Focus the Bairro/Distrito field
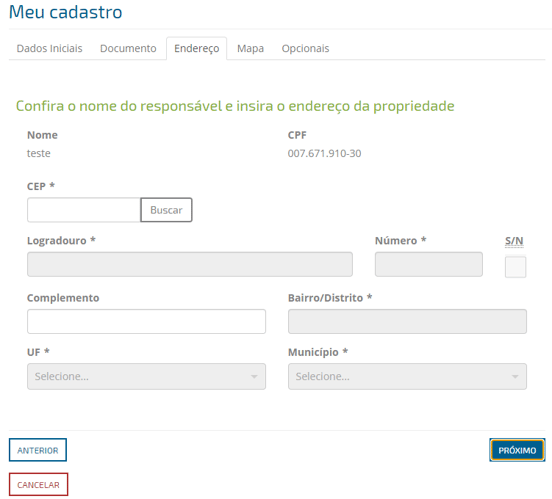Viewport: 552px width, 499px height. pyautogui.click(x=407, y=322)
